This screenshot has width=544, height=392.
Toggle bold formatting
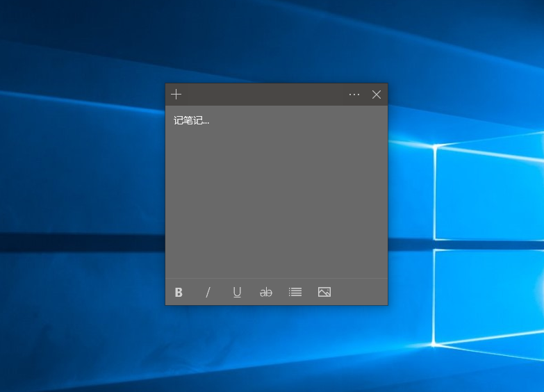coord(179,293)
